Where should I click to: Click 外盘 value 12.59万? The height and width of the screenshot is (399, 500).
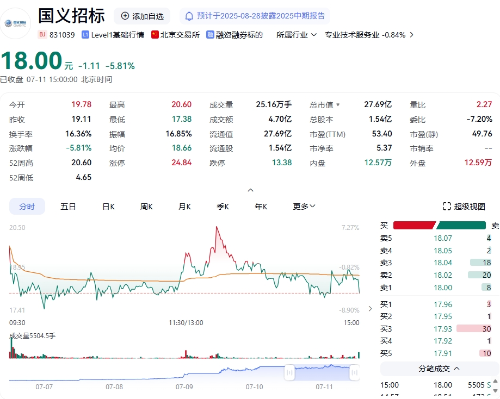point(478,162)
